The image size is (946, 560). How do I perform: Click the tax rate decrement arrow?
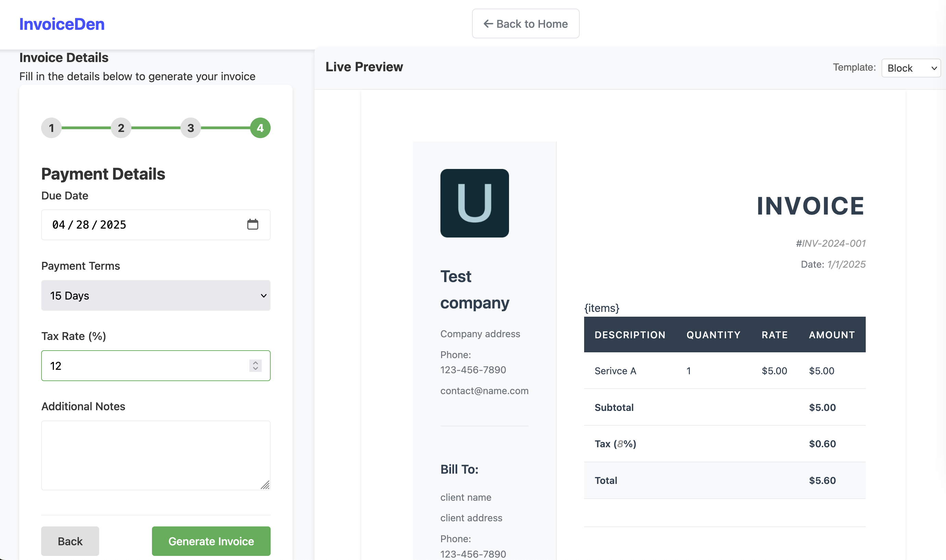255,369
